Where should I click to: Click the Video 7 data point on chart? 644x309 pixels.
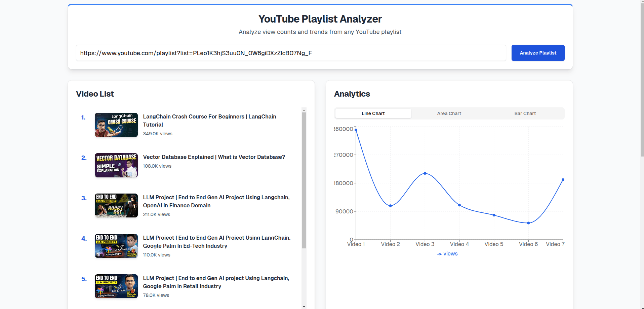[x=563, y=180]
